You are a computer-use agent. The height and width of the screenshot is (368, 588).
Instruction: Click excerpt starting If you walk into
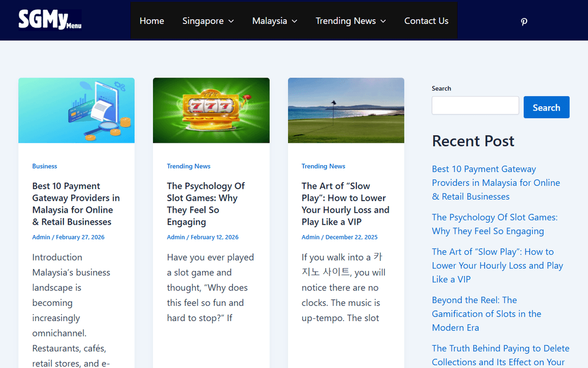[x=344, y=288]
